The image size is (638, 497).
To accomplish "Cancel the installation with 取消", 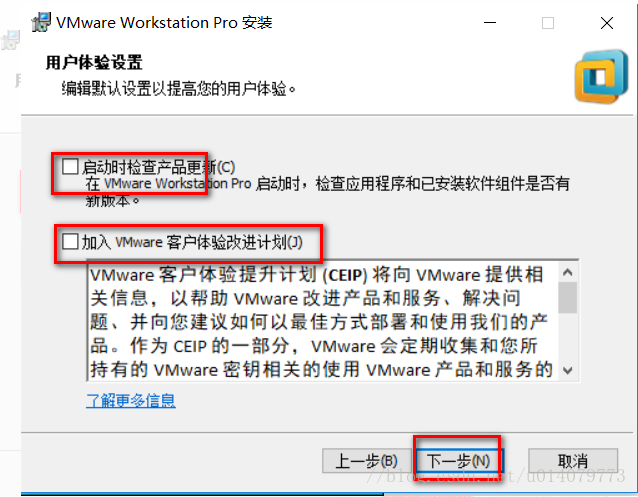I will 573,461.
